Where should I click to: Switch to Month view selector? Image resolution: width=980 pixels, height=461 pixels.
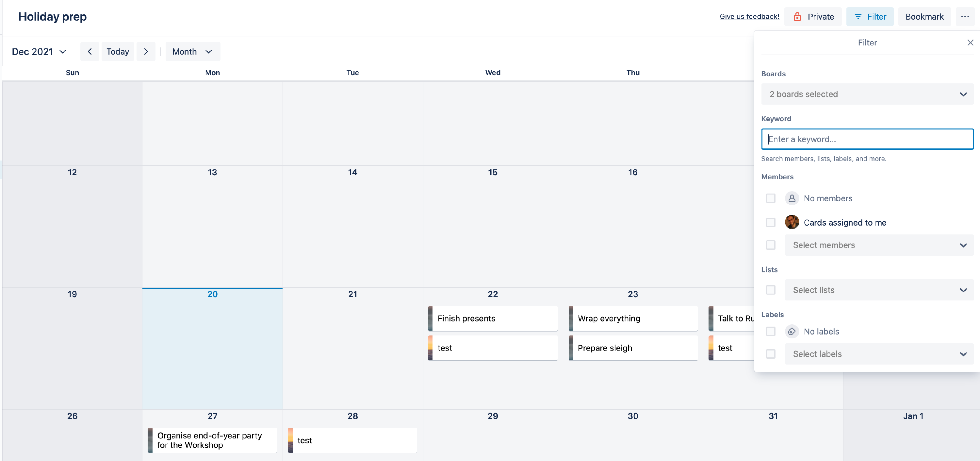(x=192, y=51)
